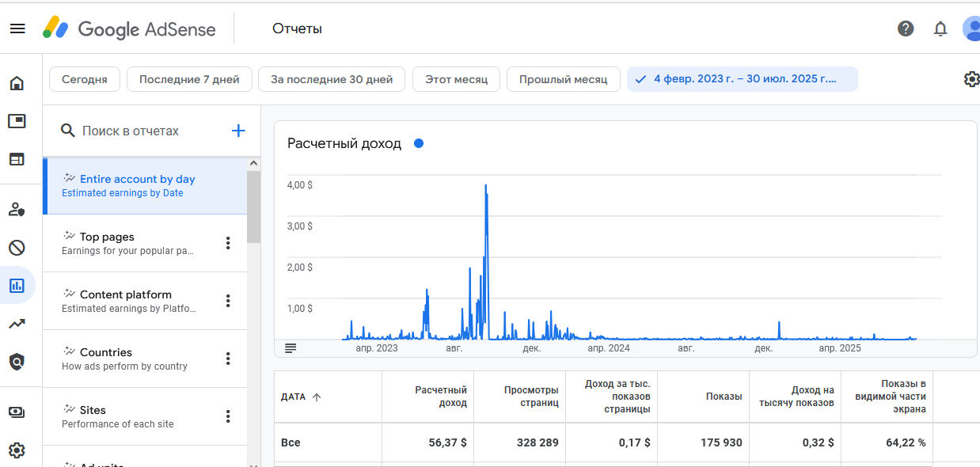
Task: Open the Help question mark icon
Action: (x=906, y=29)
